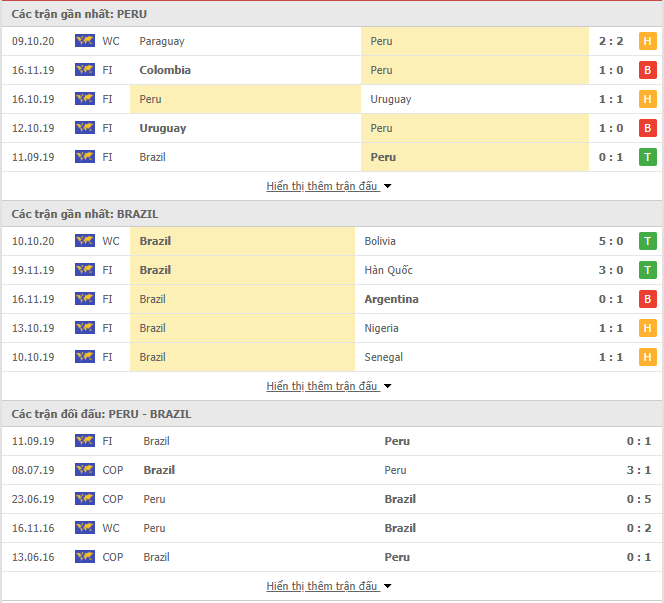Show more head-to-head PERU - BRAZIL matches
The width and height of the screenshot is (664, 603).
click(329, 586)
